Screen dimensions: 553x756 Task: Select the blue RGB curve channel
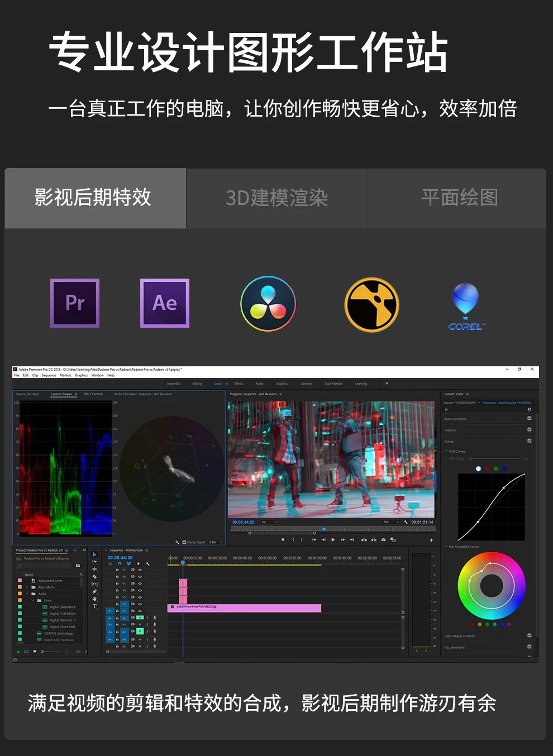[505, 468]
